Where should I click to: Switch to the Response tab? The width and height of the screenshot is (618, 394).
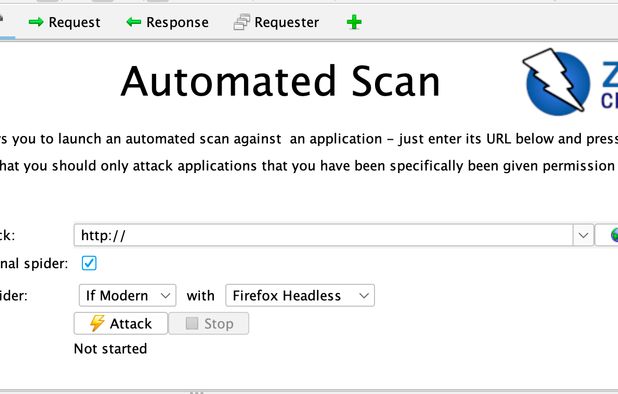(168, 22)
